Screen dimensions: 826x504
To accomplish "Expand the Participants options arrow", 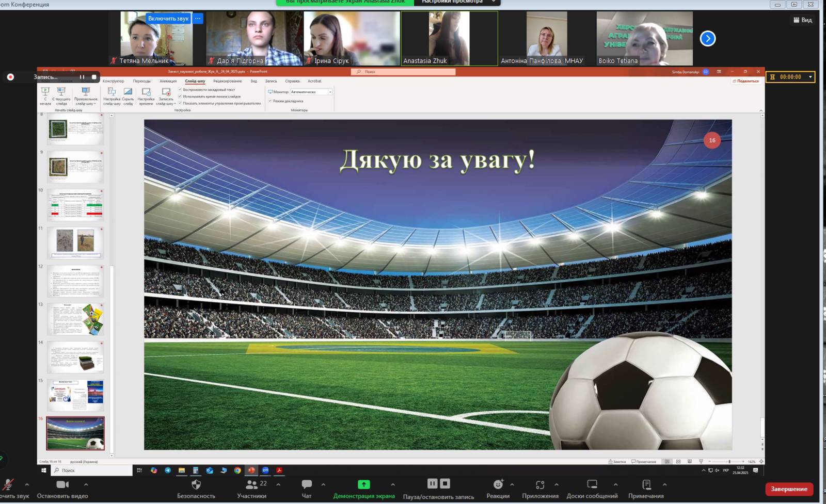I will (278, 484).
